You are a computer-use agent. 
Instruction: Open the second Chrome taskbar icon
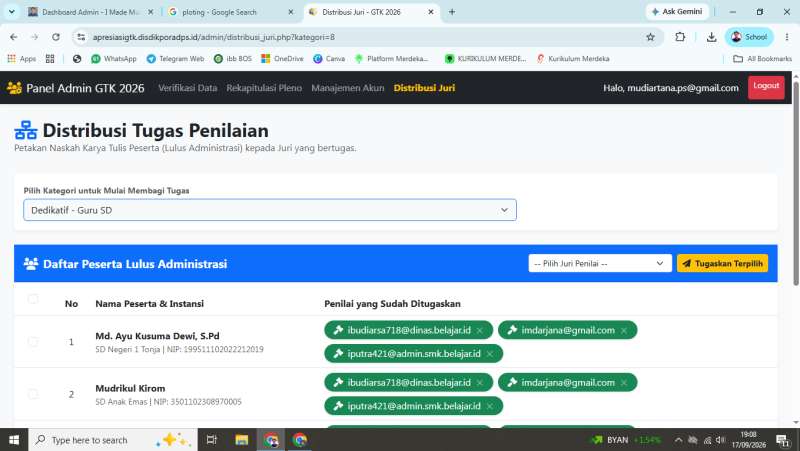[300, 440]
